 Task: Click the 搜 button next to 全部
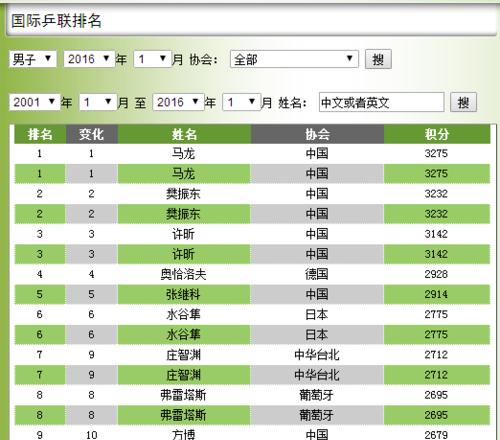click(378, 59)
